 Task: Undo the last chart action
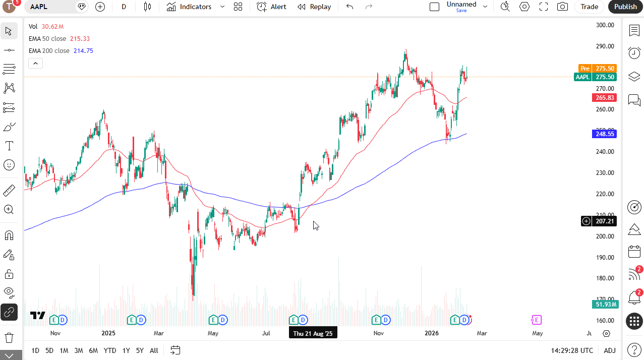tap(349, 7)
